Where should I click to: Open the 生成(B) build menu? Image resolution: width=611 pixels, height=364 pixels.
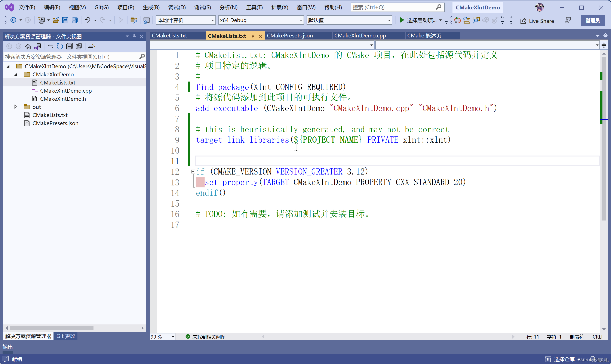[151, 7]
